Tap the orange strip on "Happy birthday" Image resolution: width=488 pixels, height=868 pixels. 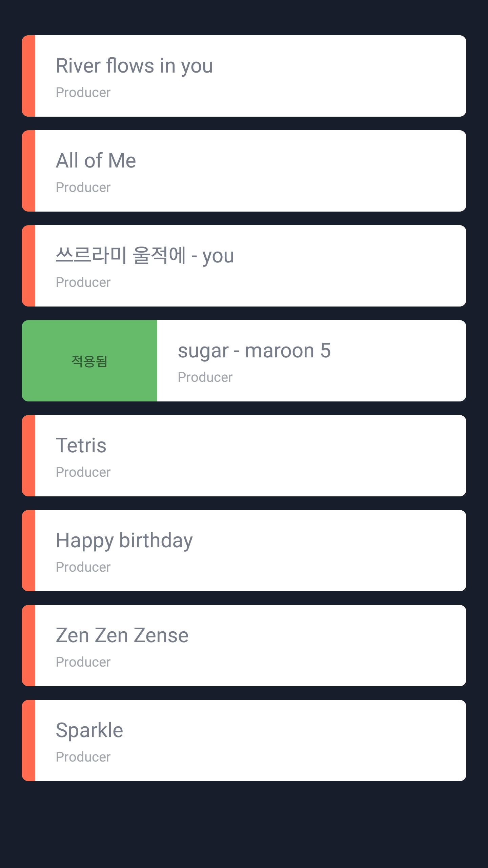(28, 551)
